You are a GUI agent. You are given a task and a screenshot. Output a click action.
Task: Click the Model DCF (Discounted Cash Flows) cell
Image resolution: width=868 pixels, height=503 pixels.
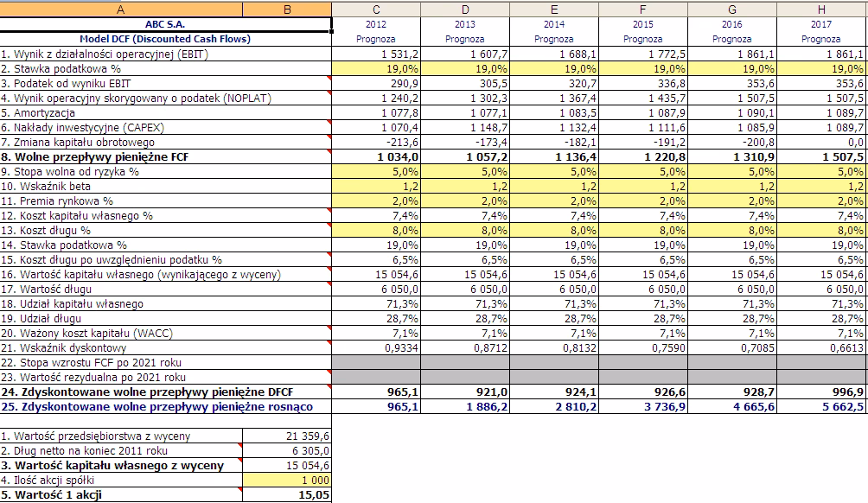pyautogui.click(x=165, y=39)
